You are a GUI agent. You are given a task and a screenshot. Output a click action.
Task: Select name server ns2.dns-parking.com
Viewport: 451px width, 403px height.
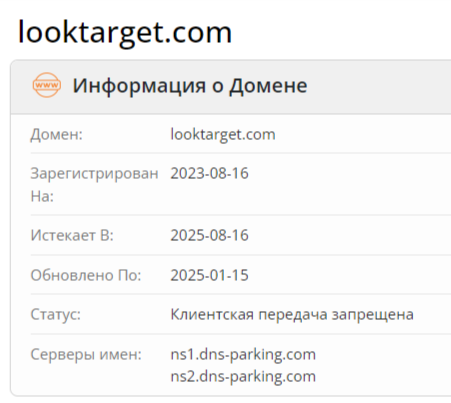pyautogui.click(x=243, y=376)
